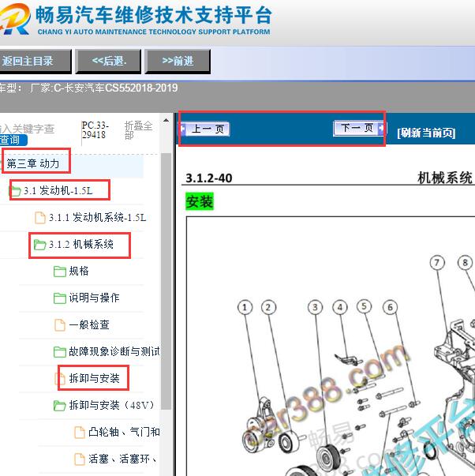Click the platform logo icon
Image resolution: width=475 pixels, height=476 pixels.
(15, 19)
